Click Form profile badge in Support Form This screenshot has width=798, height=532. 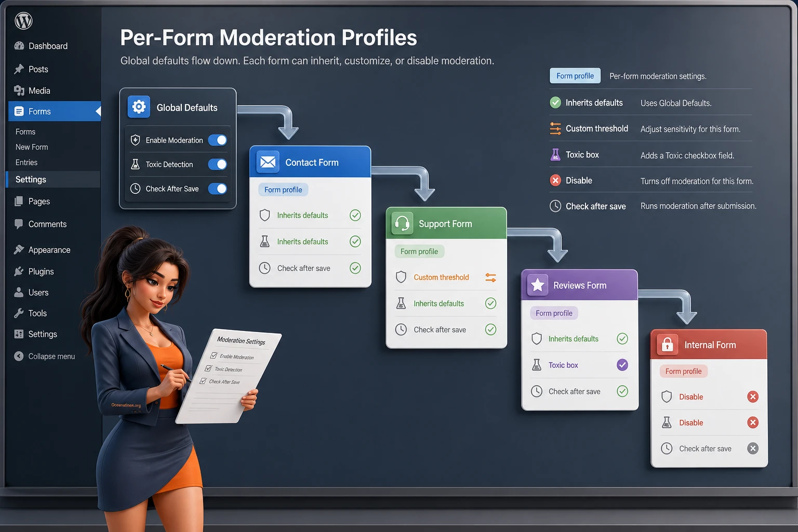click(x=419, y=251)
